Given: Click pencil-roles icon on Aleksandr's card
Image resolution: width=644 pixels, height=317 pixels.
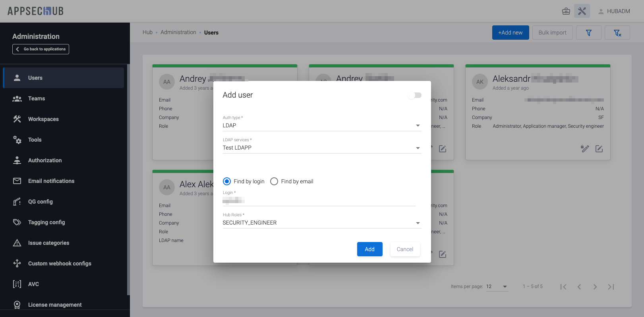Looking at the screenshot, I should click(584, 149).
